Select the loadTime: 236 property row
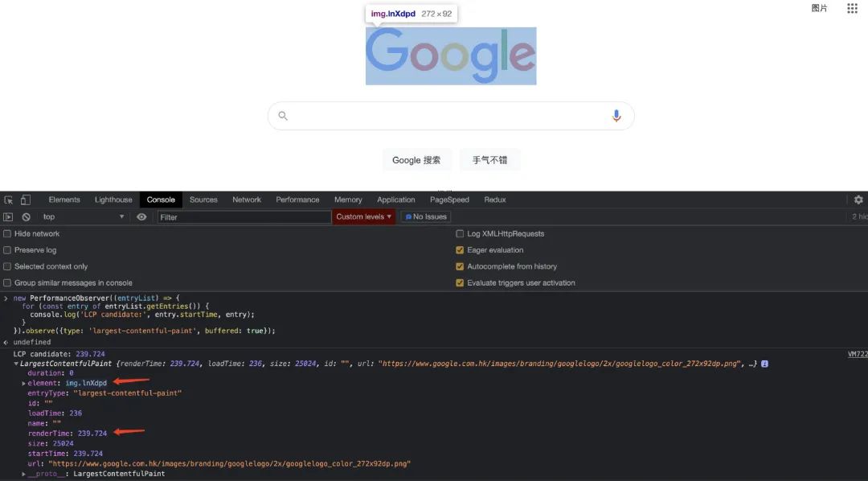This screenshot has width=868, height=481. (55, 413)
